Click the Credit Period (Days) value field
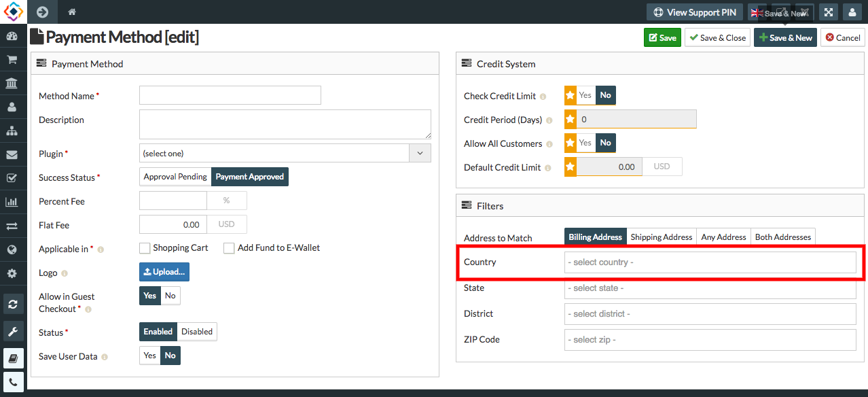This screenshot has width=868, height=397. pyautogui.click(x=636, y=119)
